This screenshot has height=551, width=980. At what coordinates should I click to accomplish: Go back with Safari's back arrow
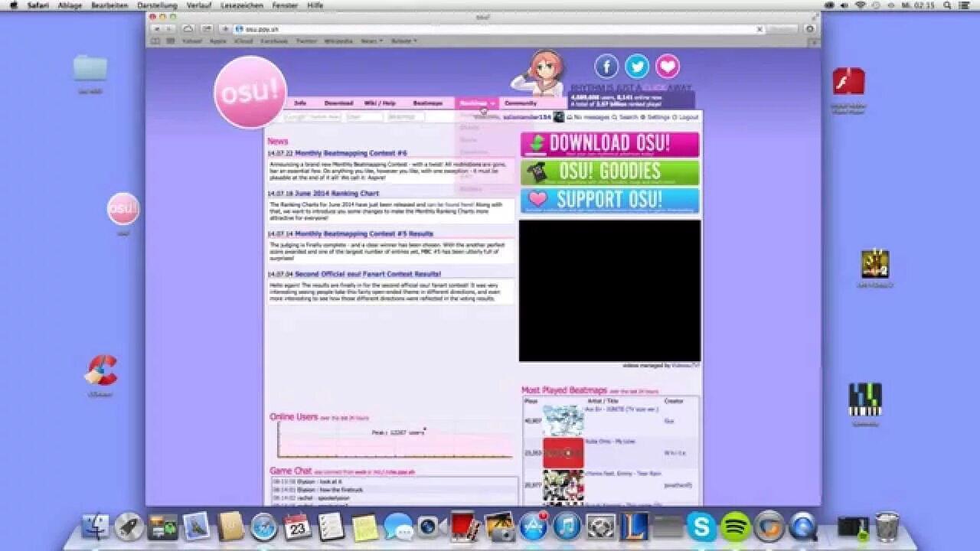click(x=156, y=29)
